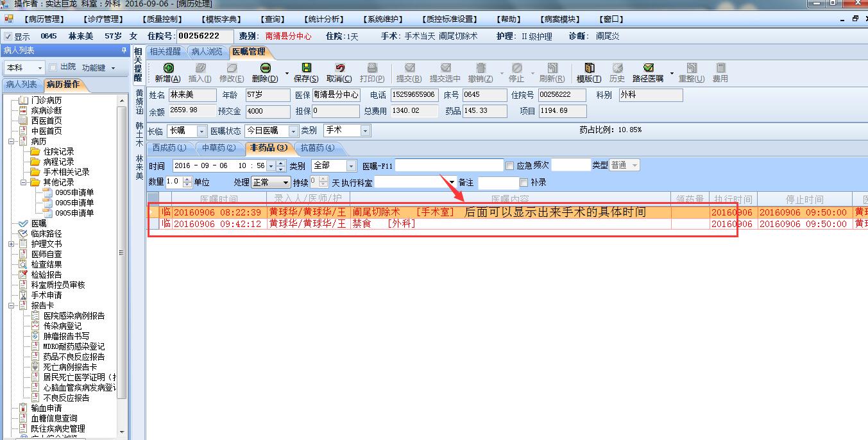
Task: Save orders with the 保存(S) icon
Action: click(x=306, y=68)
